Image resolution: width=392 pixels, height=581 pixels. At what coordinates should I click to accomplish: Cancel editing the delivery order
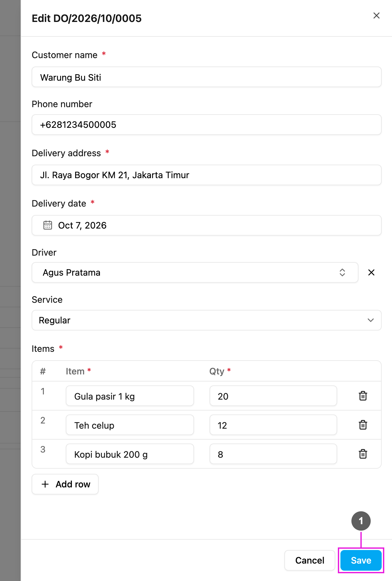tap(310, 560)
